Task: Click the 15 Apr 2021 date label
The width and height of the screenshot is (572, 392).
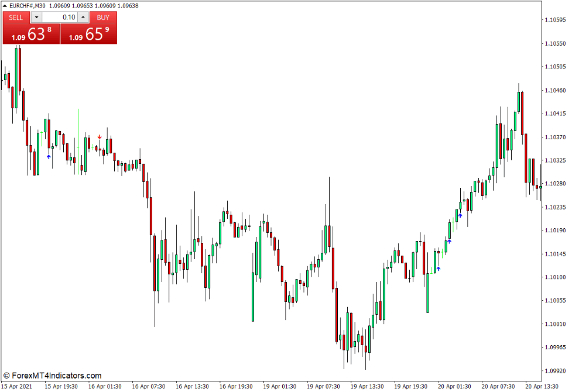Action: click(x=18, y=386)
